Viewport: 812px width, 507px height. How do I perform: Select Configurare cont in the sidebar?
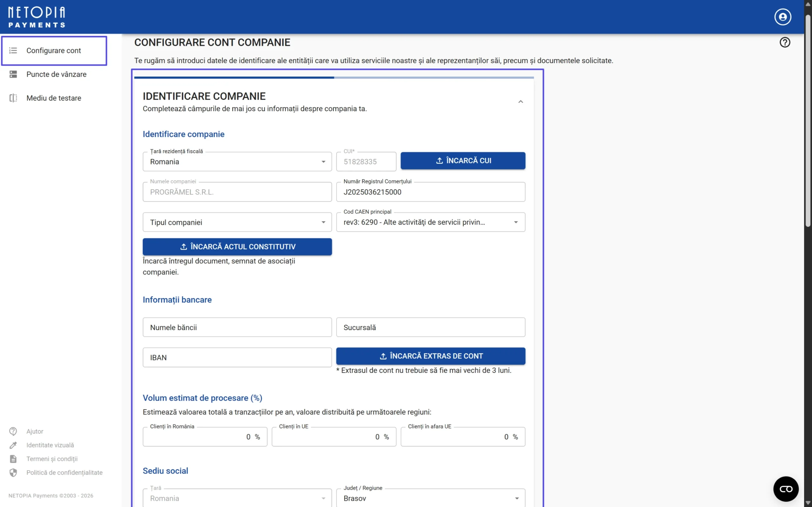[x=54, y=50]
